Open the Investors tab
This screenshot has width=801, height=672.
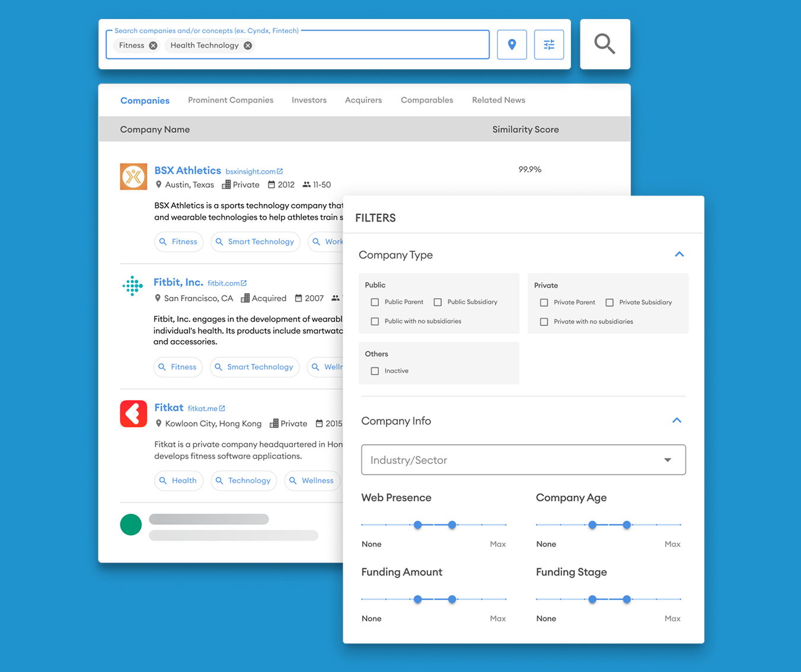[x=309, y=100]
